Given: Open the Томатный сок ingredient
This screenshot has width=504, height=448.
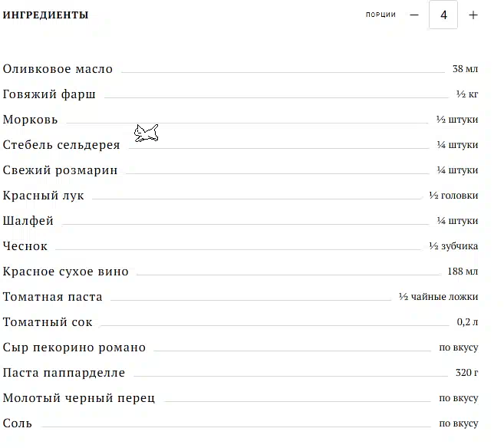Looking at the screenshot, I should coord(48,322).
